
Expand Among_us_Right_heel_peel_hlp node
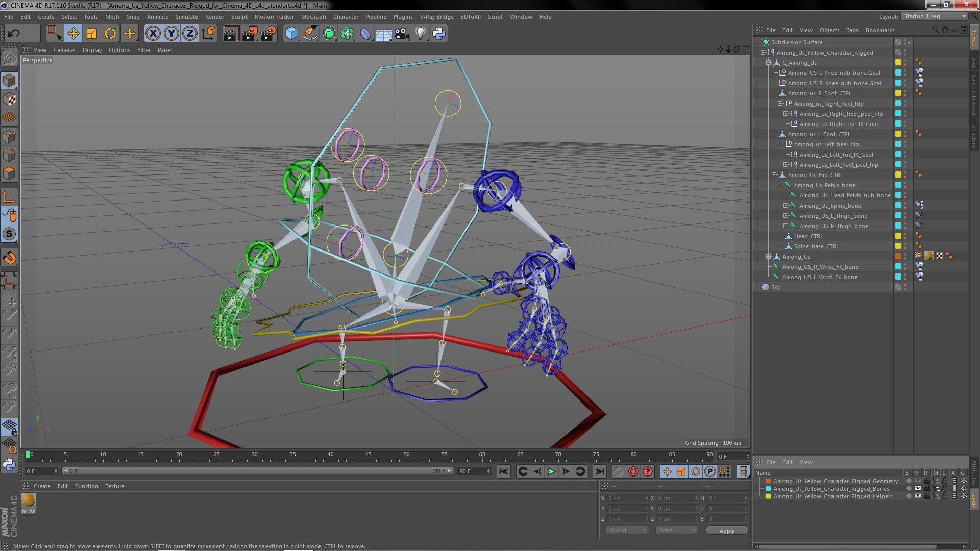[x=786, y=114]
